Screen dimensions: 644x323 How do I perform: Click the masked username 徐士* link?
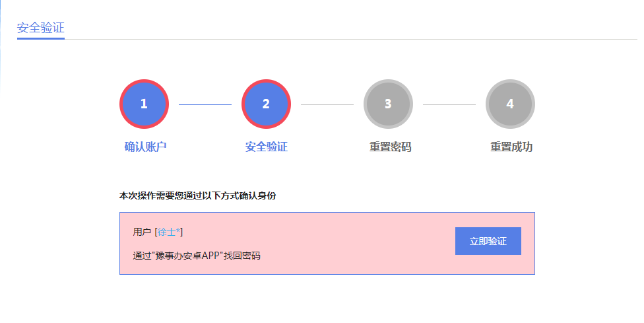coord(170,232)
